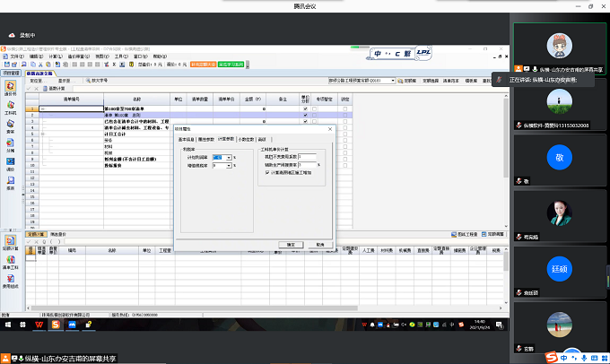
Task: Open the task view taskbar icon
Action: pyautogui.click(x=23, y=325)
